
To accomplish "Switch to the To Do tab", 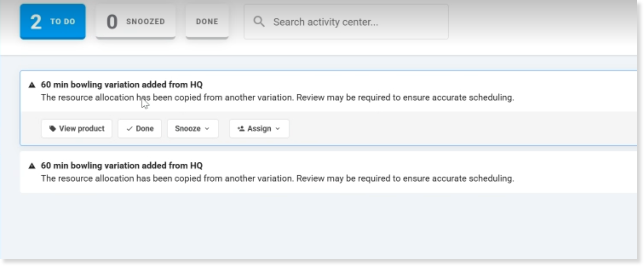I will pos(53,22).
